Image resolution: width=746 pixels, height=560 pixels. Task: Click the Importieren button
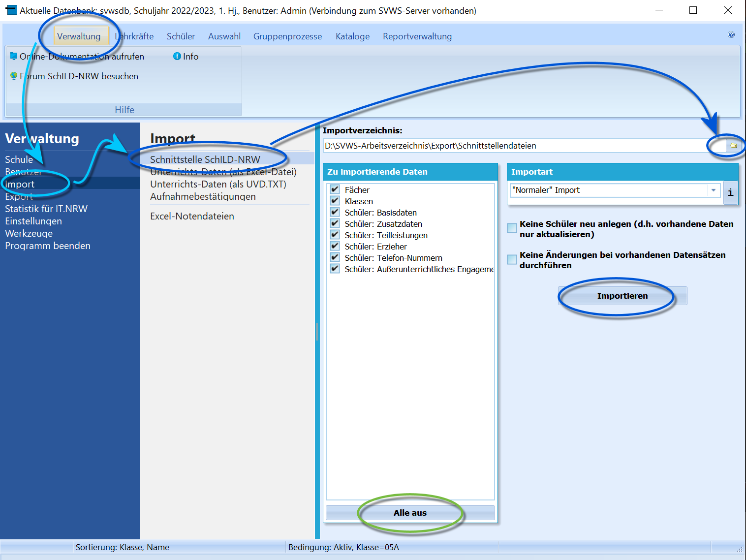coord(622,296)
